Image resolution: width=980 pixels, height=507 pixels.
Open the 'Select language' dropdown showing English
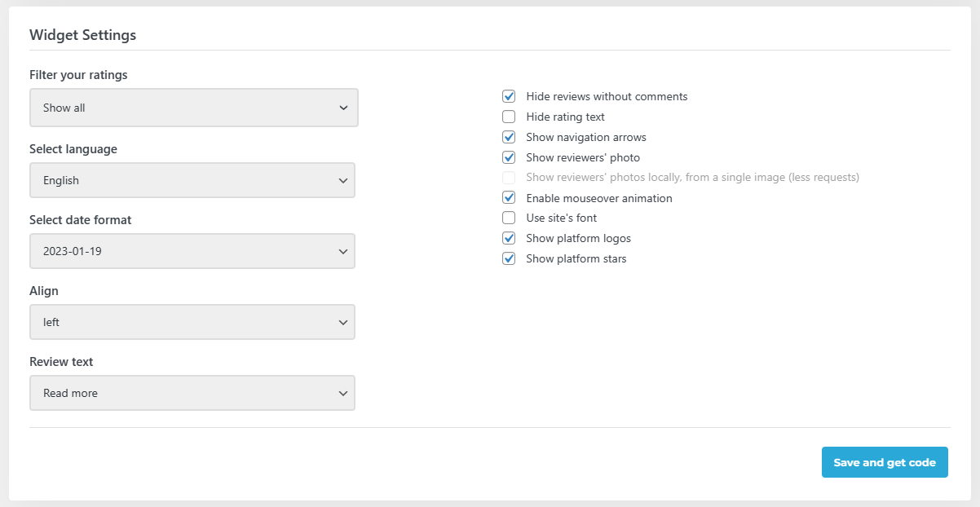pos(192,180)
